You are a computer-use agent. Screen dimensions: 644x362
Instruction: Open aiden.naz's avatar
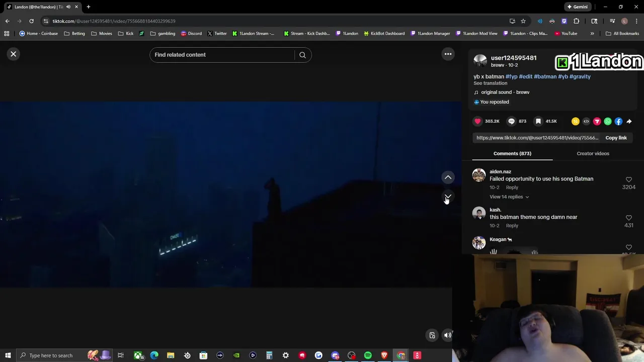479,175
